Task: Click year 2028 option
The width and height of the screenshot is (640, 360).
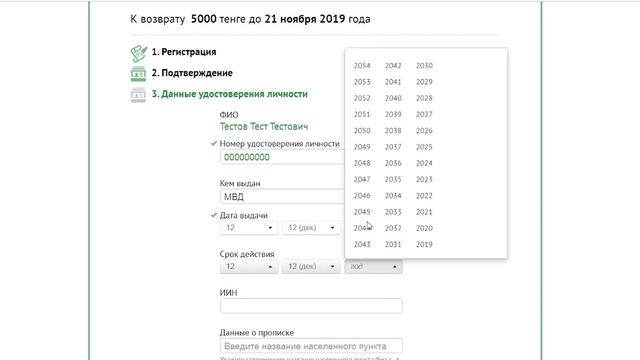Action: coord(424,98)
